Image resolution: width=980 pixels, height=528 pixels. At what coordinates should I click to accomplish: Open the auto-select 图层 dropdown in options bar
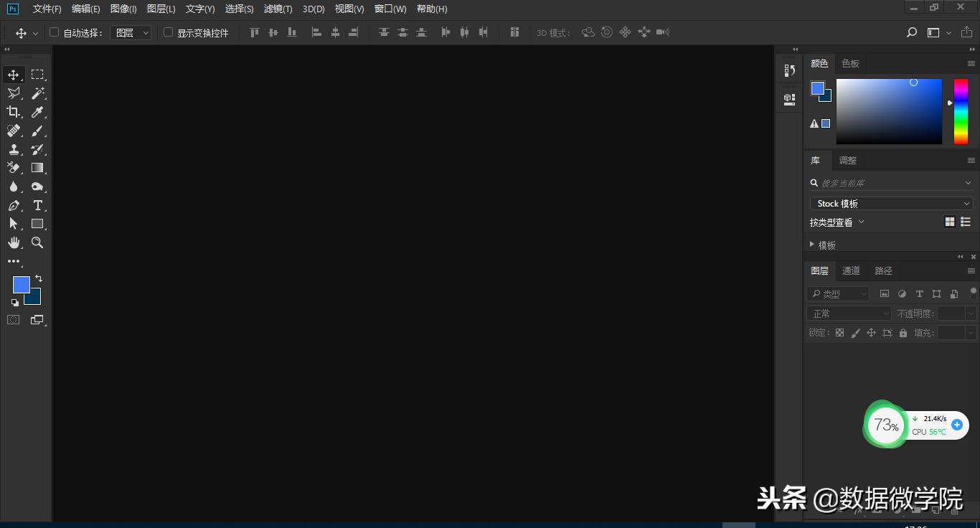tap(131, 32)
